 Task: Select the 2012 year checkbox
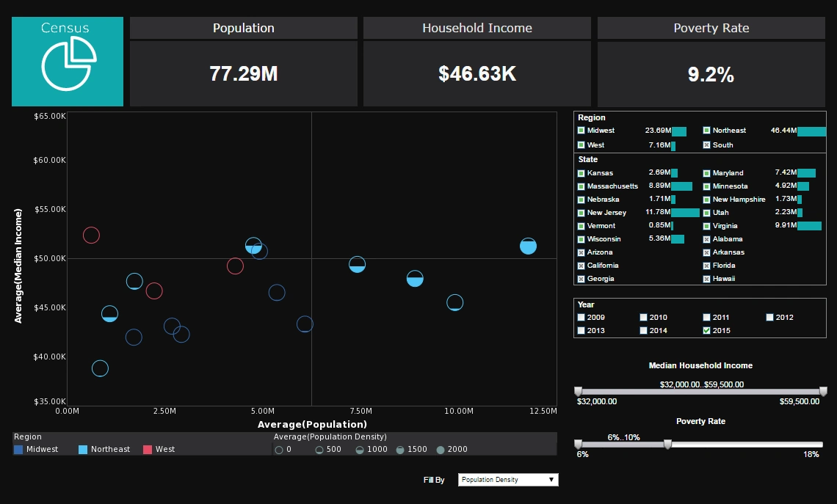tap(769, 318)
